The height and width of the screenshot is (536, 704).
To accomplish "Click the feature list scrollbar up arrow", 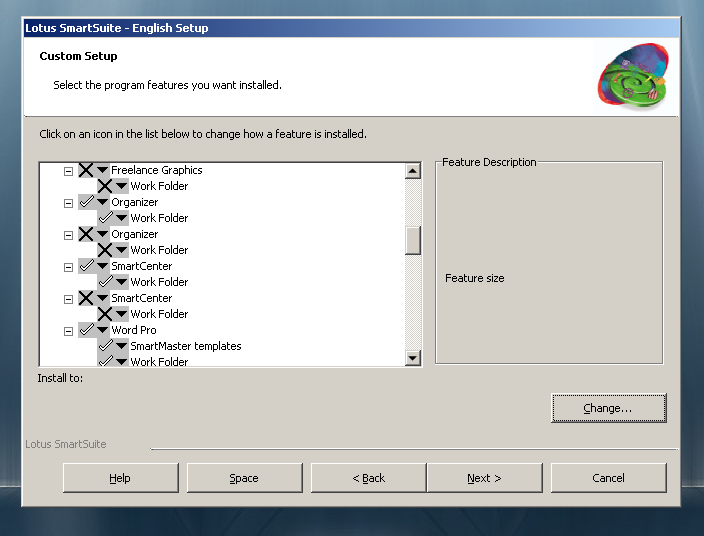I will 413,171.
